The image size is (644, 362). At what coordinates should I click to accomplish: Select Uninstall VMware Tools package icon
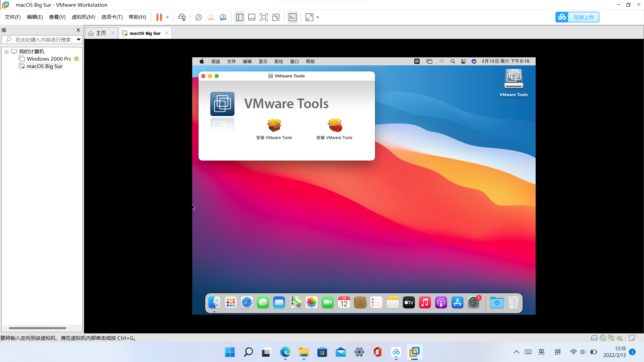(x=334, y=125)
